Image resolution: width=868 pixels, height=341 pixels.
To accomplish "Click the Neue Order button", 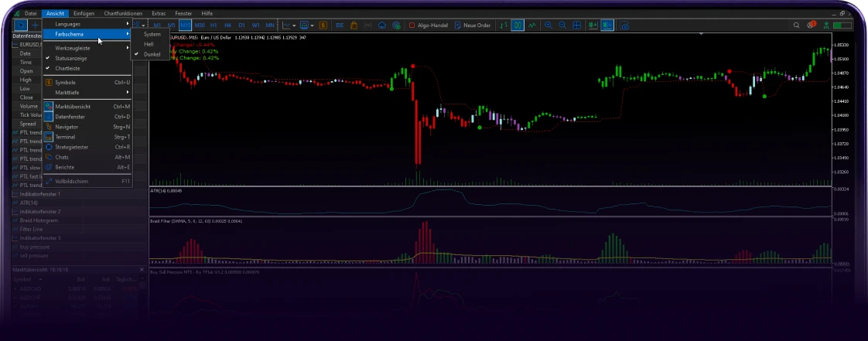I will [474, 26].
